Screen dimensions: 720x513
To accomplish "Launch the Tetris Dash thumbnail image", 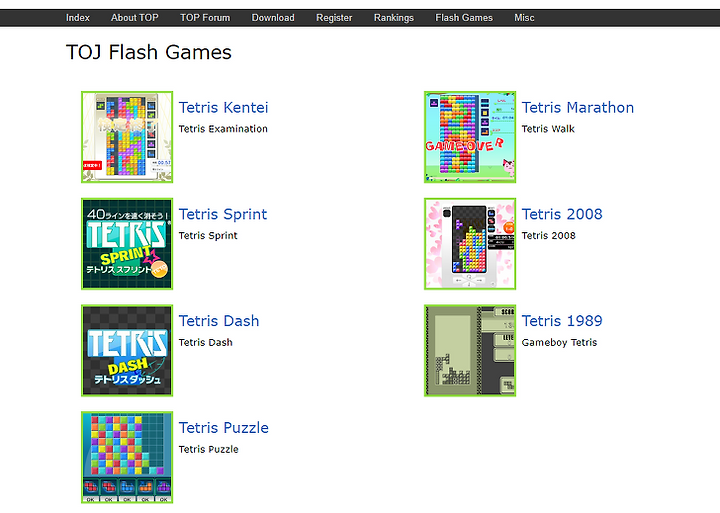I will (127, 350).
